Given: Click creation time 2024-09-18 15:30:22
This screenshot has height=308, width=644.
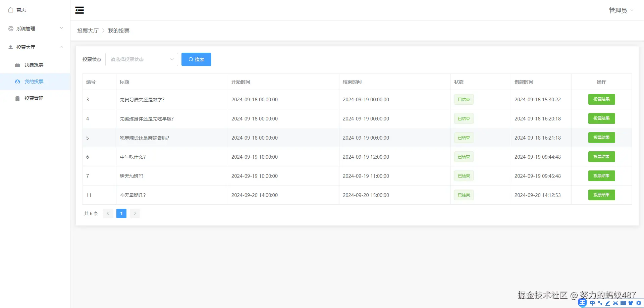Looking at the screenshot, I should tap(538, 100).
